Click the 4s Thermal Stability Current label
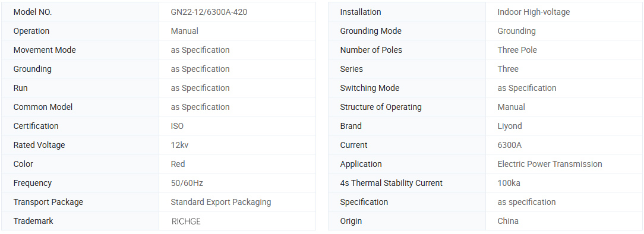The image size is (644, 234). (391, 183)
